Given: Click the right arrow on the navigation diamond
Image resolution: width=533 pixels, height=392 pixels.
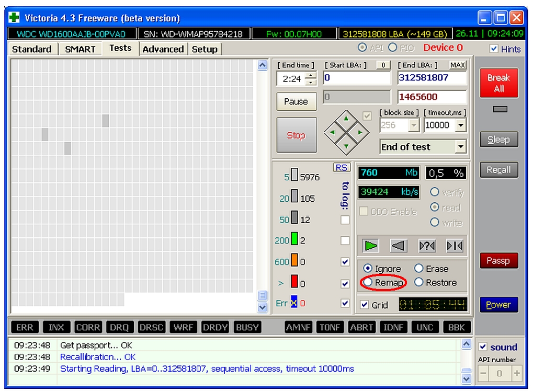Looking at the screenshot, I should point(360,132).
